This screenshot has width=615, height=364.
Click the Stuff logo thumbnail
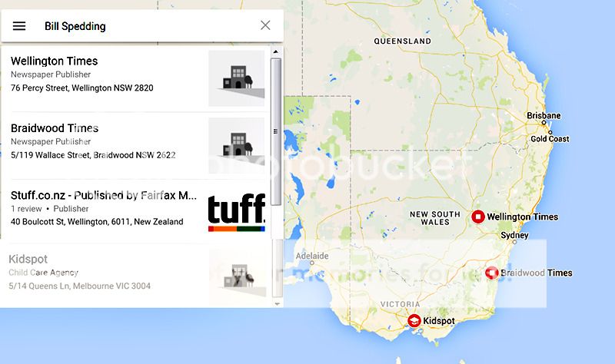(x=236, y=212)
